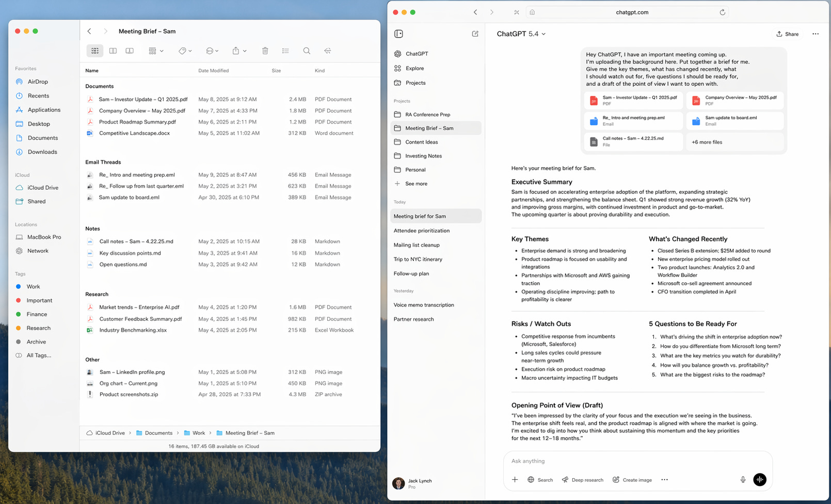Open Company Overview – May 2025.pdf attachment

(735, 100)
